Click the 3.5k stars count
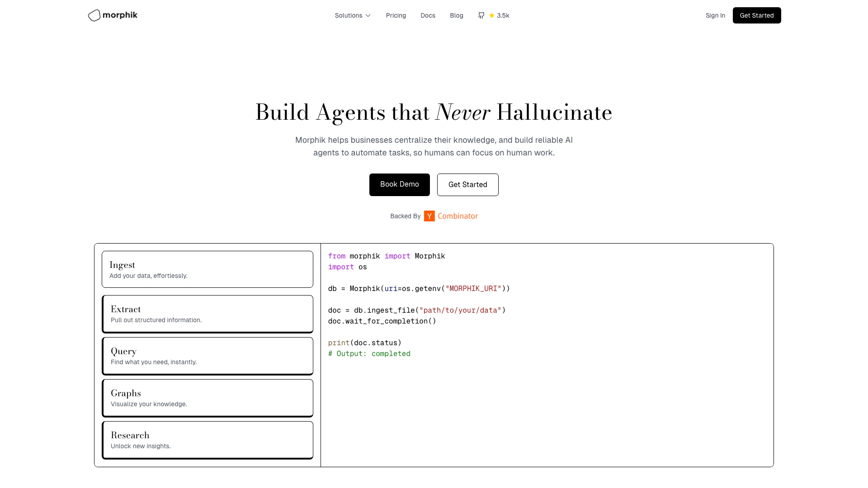Image resolution: width=868 pixels, height=488 pixels. [503, 15]
